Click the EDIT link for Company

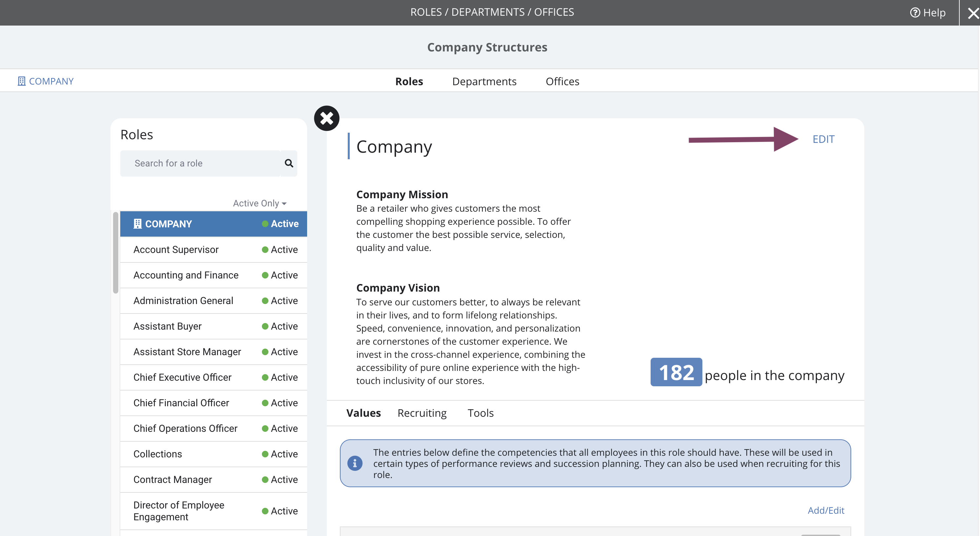point(823,139)
